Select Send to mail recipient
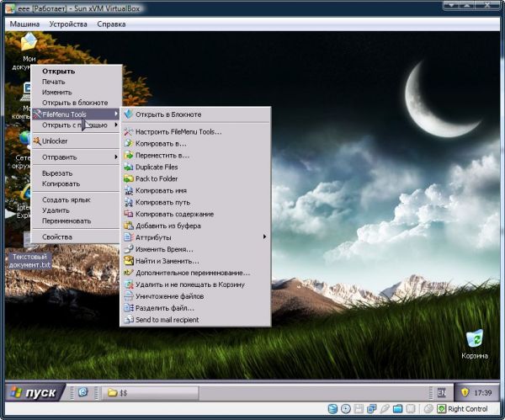Image resolution: width=505 pixels, height=420 pixels. pos(168,320)
